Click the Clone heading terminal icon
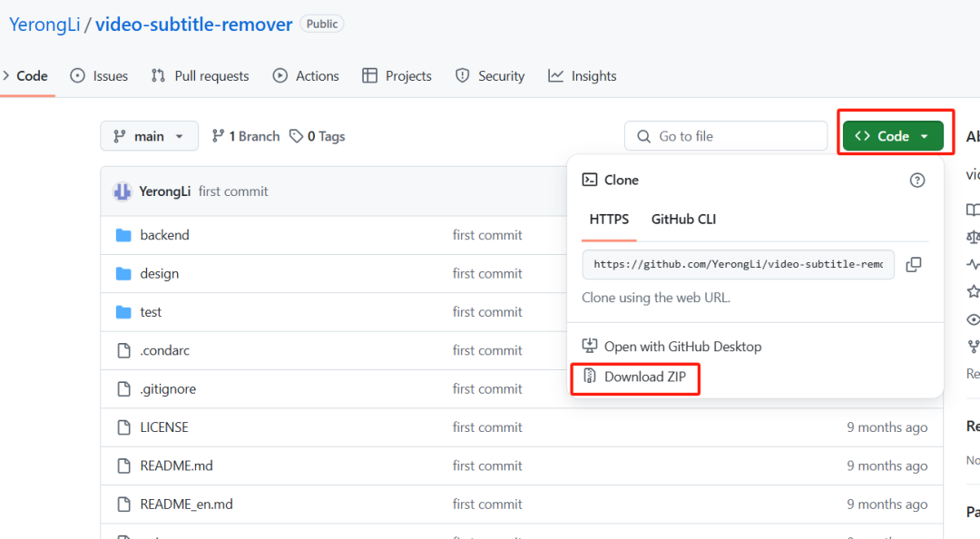The height and width of the screenshot is (539, 980). (590, 180)
